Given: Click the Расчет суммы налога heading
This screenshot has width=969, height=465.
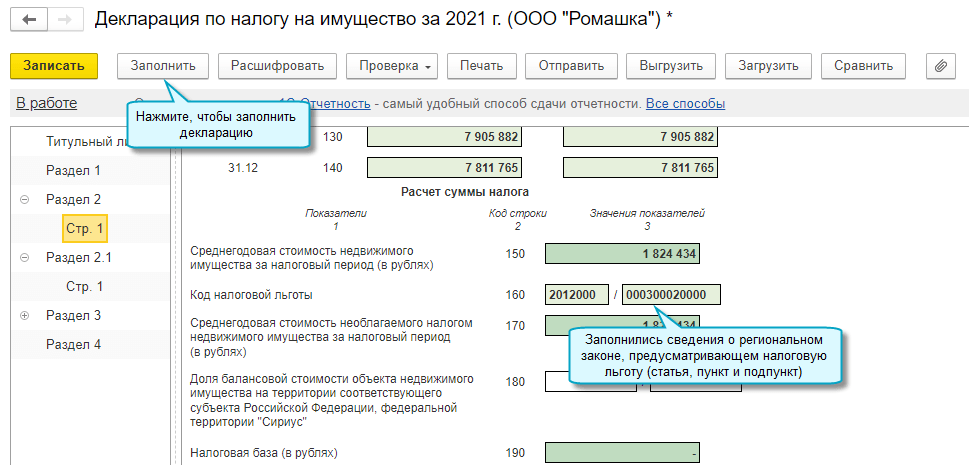Looking at the screenshot, I should point(465,192).
